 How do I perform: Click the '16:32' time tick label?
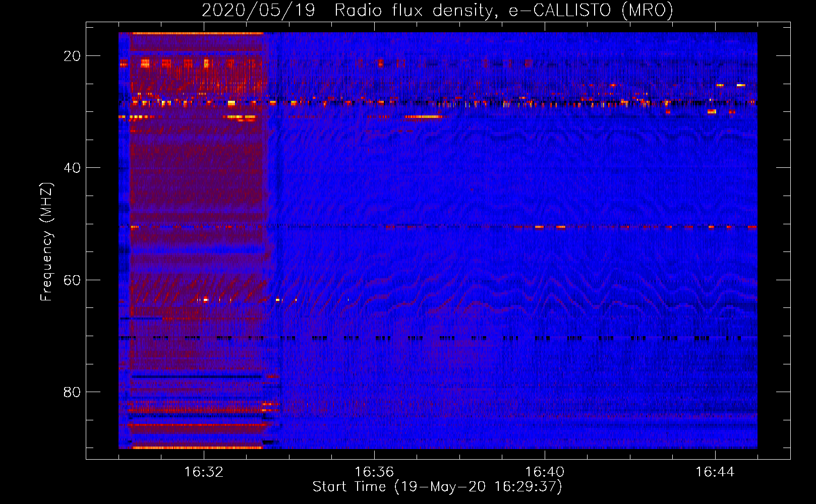pyautogui.click(x=204, y=472)
